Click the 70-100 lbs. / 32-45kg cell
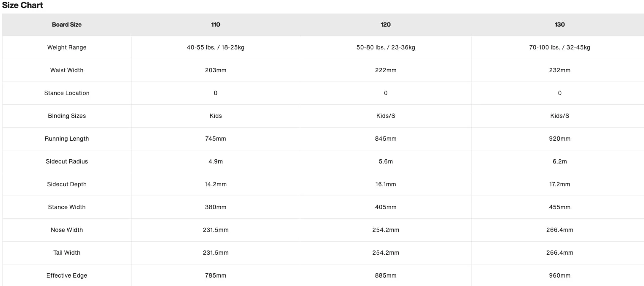The height and width of the screenshot is (286, 644). click(559, 47)
